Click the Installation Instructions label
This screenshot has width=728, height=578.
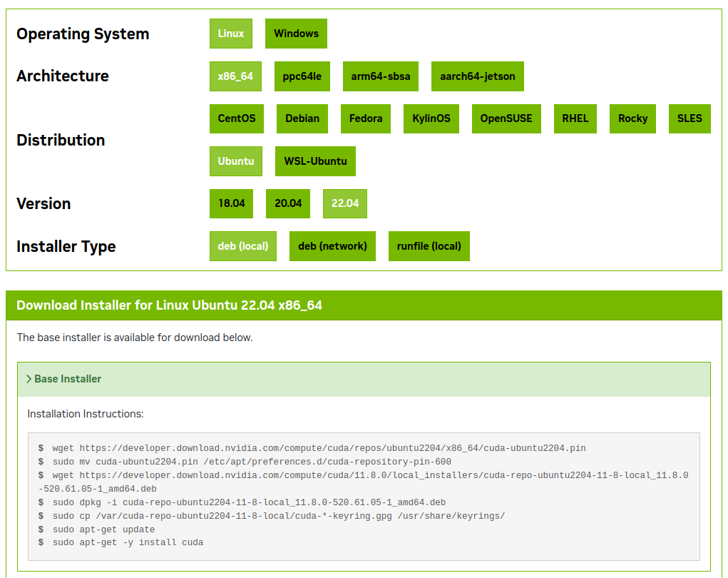86,414
